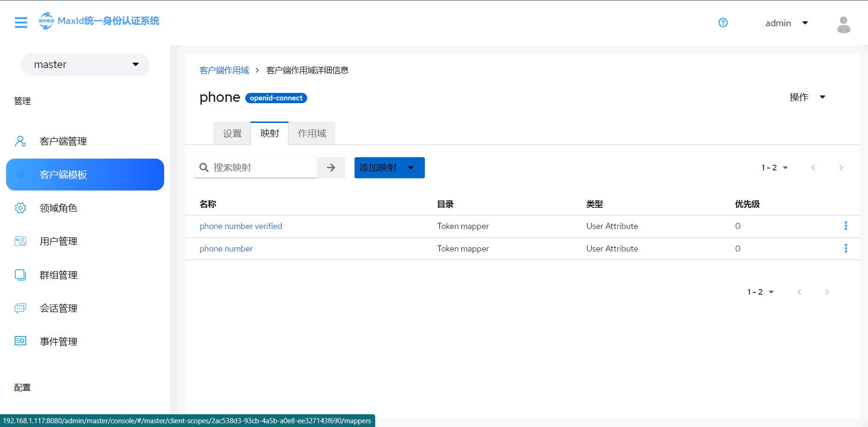
Task: Click the 目录 column header
Action: click(x=445, y=204)
